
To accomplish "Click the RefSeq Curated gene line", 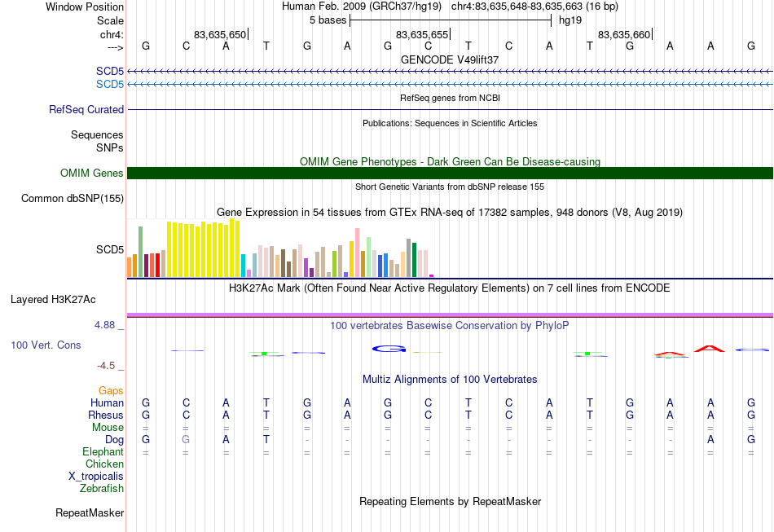I will tap(450, 109).
